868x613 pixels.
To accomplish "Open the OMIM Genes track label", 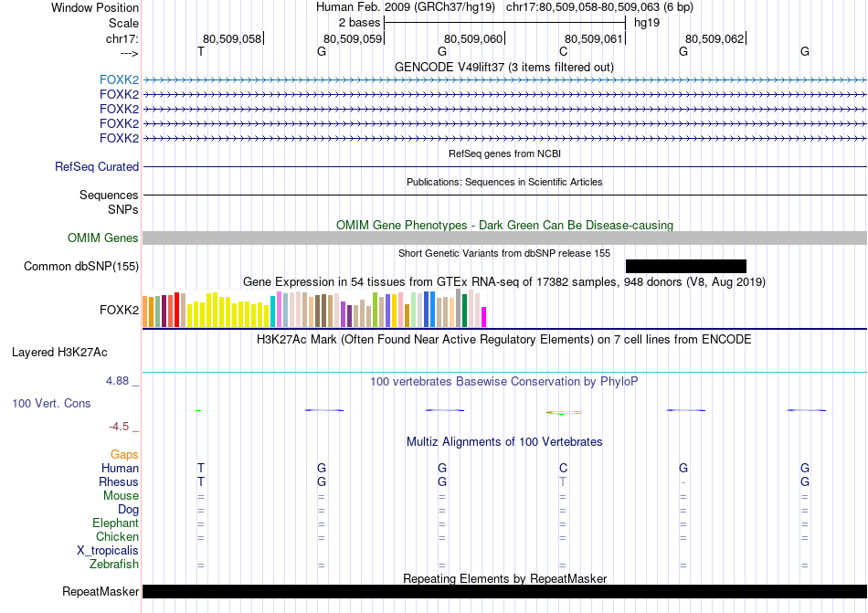I will coord(103,238).
